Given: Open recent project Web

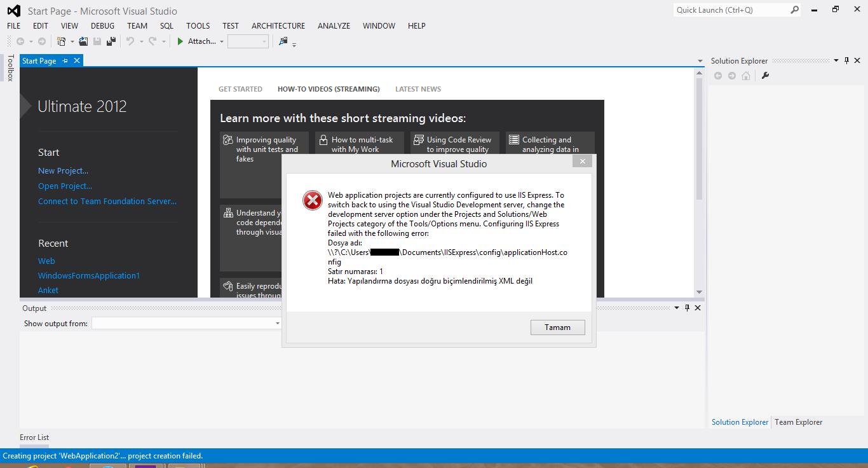Looking at the screenshot, I should click(x=46, y=261).
